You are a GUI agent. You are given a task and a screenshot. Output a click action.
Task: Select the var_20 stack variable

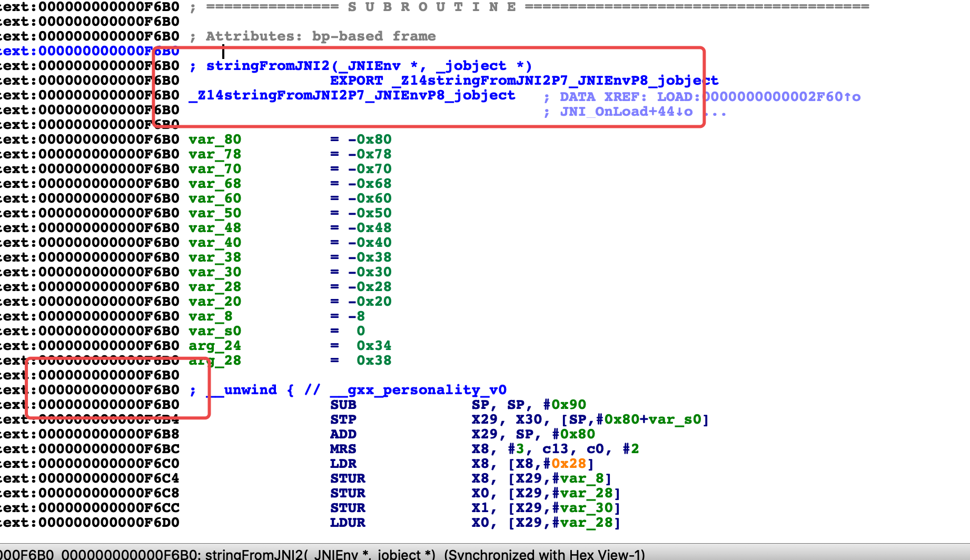pyautogui.click(x=215, y=302)
